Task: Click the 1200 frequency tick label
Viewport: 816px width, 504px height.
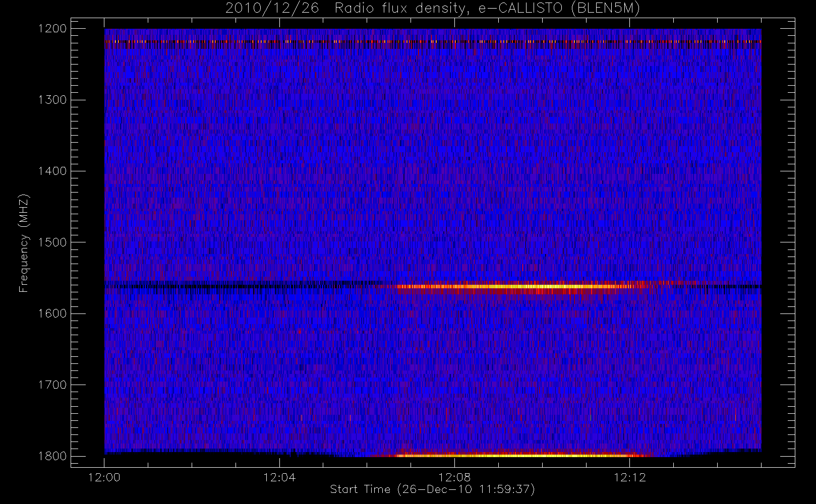Action: coord(53,29)
